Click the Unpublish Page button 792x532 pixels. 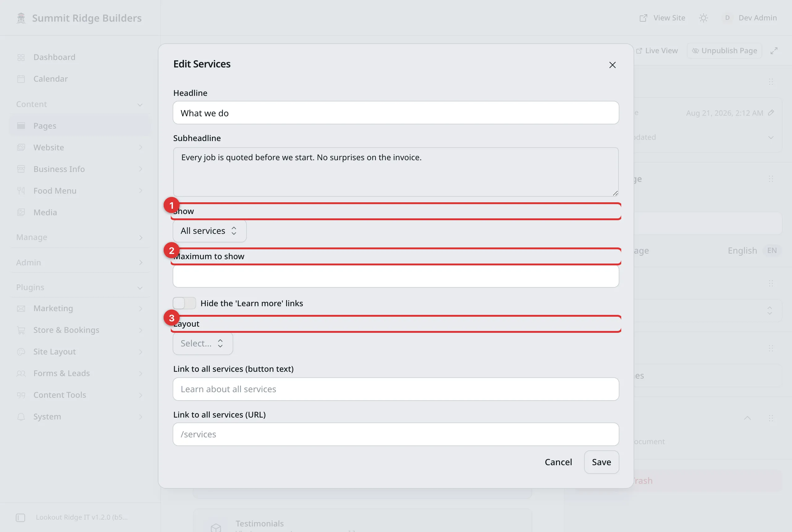(x=725, y=50)
